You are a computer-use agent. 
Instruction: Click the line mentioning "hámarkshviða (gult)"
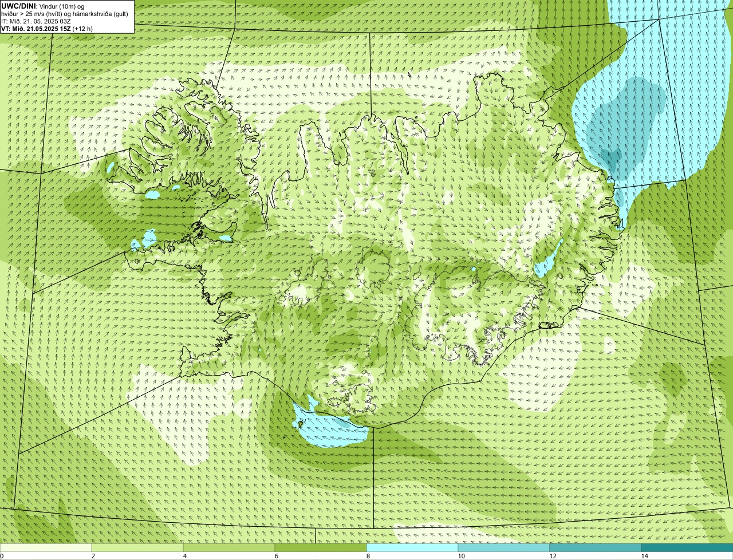pos(65,13)
